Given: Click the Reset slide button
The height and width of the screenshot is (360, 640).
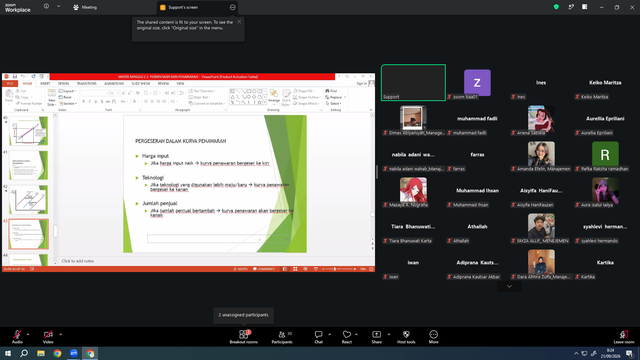Looking at the screenshot, I should click(x=65, y=97).
